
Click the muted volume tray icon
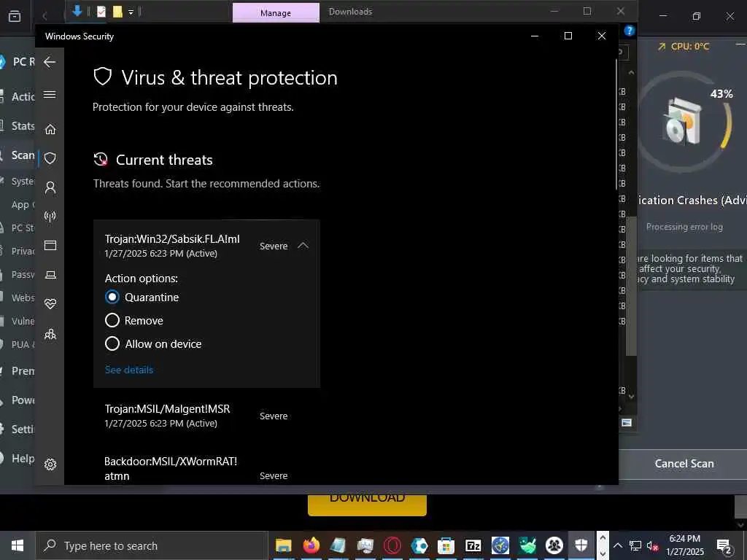pyautogui.click(x=653, y=546)
